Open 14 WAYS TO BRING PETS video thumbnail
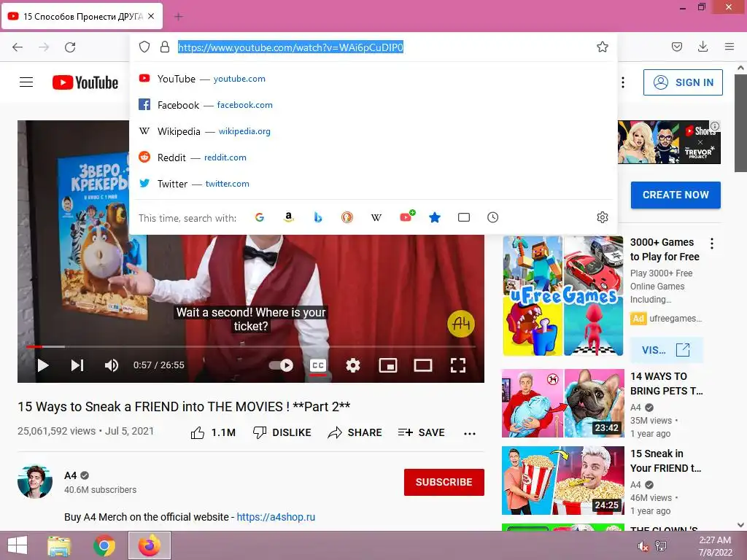This screenshot has width=747, height=560. (562, 402)
